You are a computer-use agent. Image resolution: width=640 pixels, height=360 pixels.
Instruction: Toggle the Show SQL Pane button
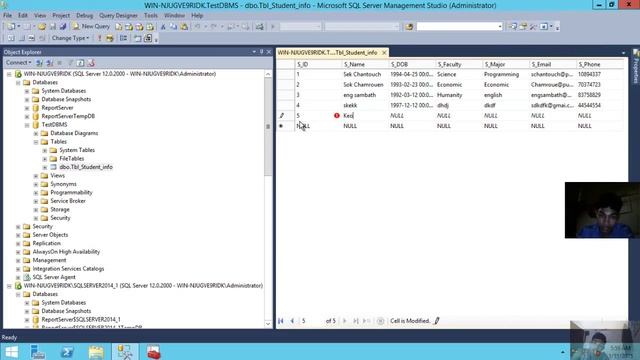31,38
